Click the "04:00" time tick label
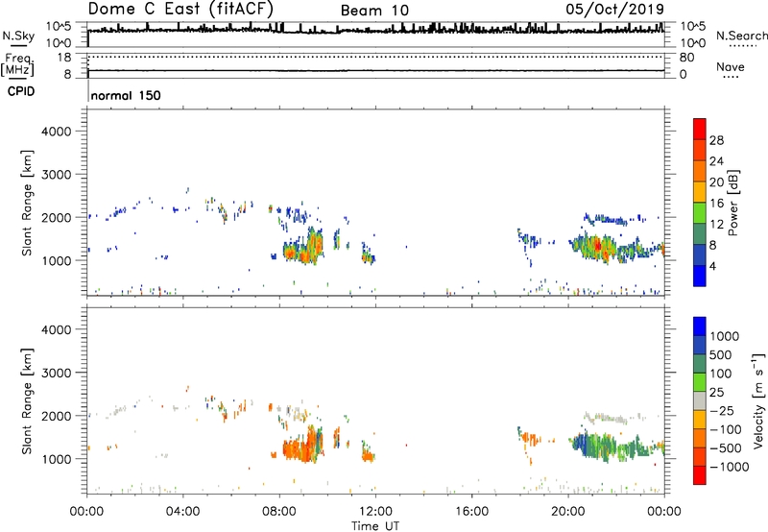The width and height of the screenshot is (768, 532). pos(183,512)
